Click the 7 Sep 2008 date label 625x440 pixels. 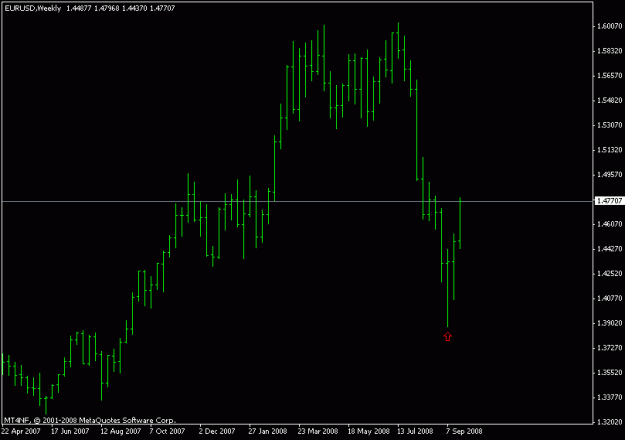(464, 431)
